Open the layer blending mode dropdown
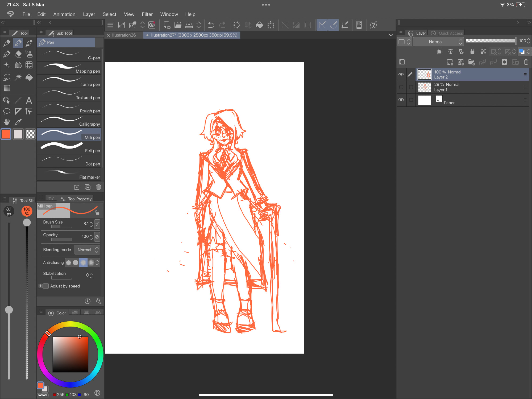 tap(438, 42)
